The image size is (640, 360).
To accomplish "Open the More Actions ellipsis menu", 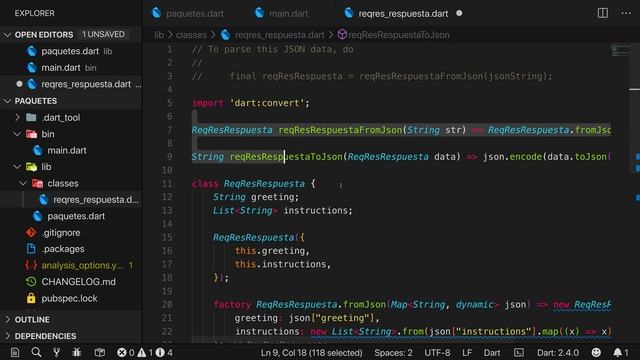I will tap(626, 13).
